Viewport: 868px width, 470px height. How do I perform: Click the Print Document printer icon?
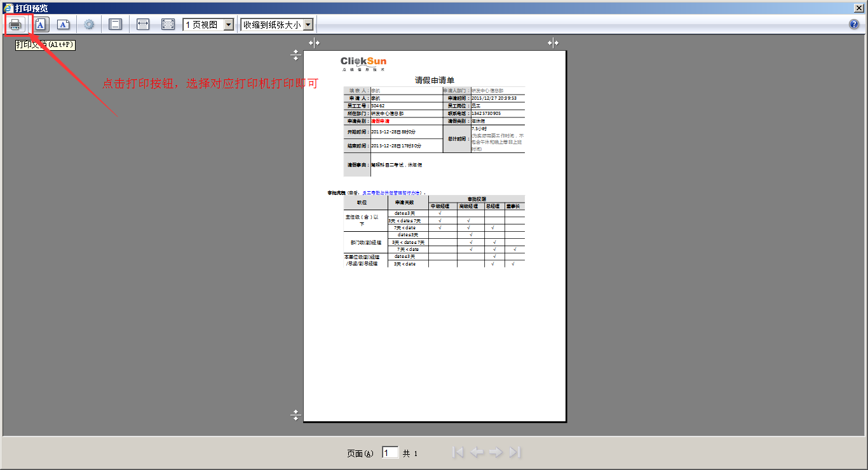click(x=15, y=25)
